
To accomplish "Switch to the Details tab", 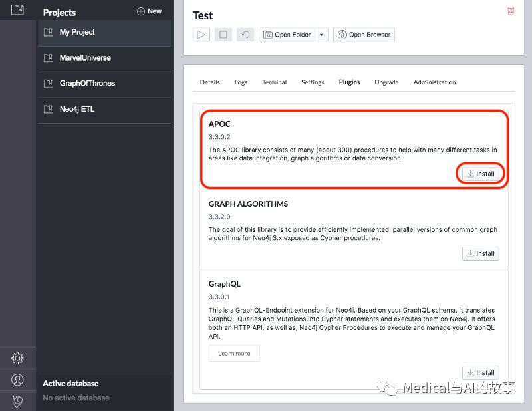I will (x=210, y=82).
